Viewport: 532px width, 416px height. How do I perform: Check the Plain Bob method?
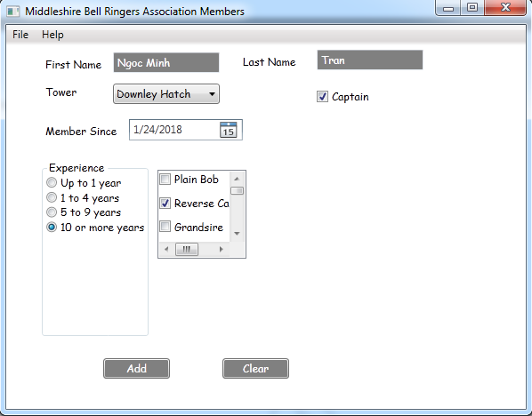(165, 179)
